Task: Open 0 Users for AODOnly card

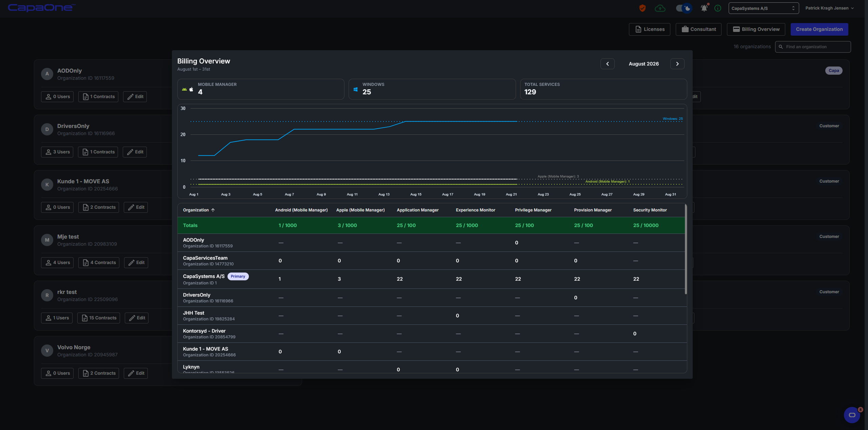Action: [57, 97]
